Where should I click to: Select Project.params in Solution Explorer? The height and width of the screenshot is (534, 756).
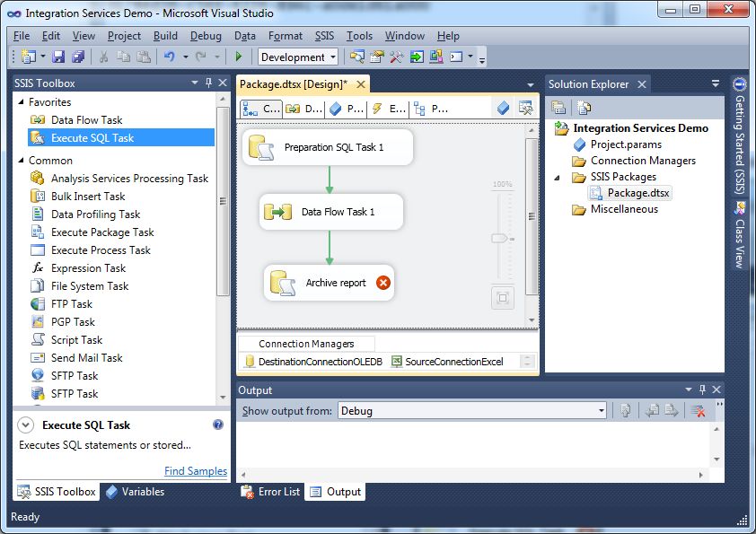(618, 144)
